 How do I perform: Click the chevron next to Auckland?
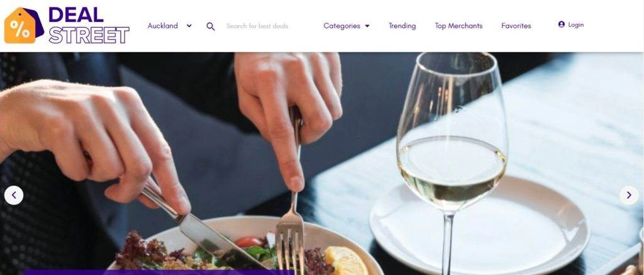point(189,25)
